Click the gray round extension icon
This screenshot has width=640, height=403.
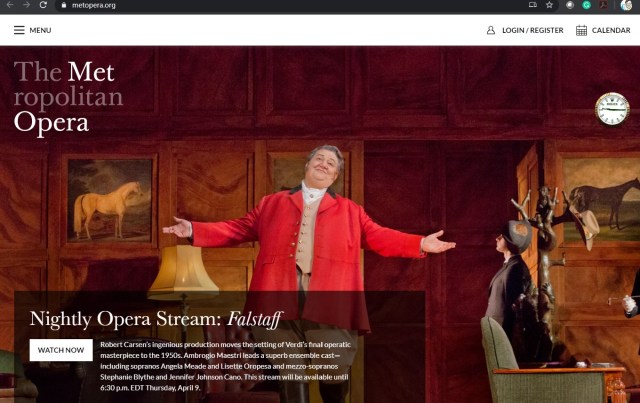(x=570, y=5)
